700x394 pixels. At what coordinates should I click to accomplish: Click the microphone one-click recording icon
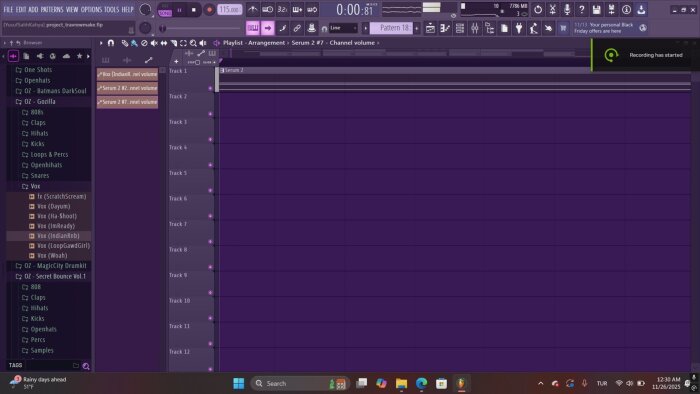567,9
